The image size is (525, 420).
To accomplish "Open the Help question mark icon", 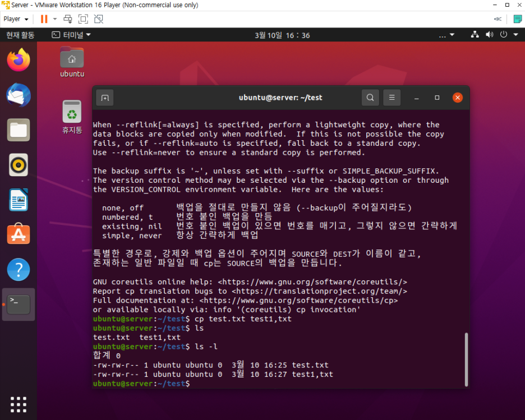I will point(19,269).
